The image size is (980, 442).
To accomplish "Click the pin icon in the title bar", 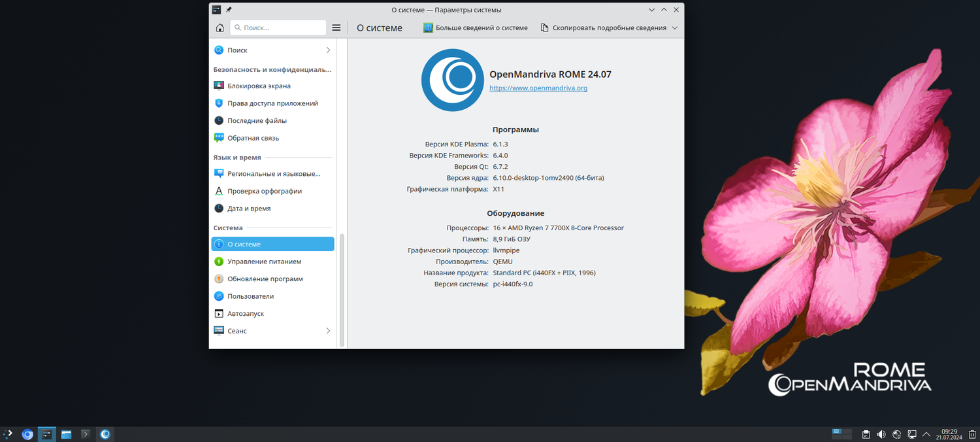I will (x=229, y=10).
